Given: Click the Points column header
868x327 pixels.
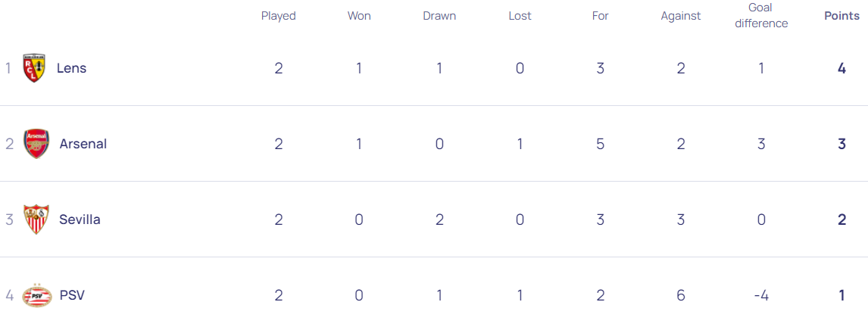Looking at the screenshot, I should (841, 16).
